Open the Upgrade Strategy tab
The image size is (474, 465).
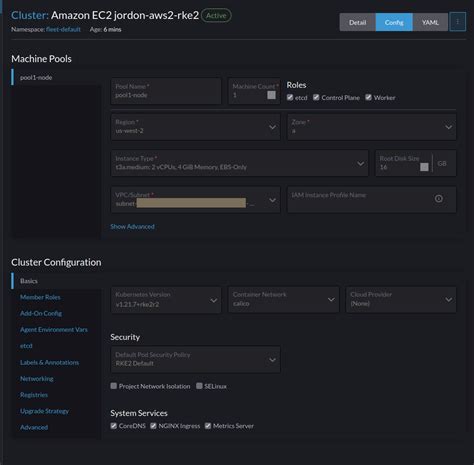[x=44, y=411]
